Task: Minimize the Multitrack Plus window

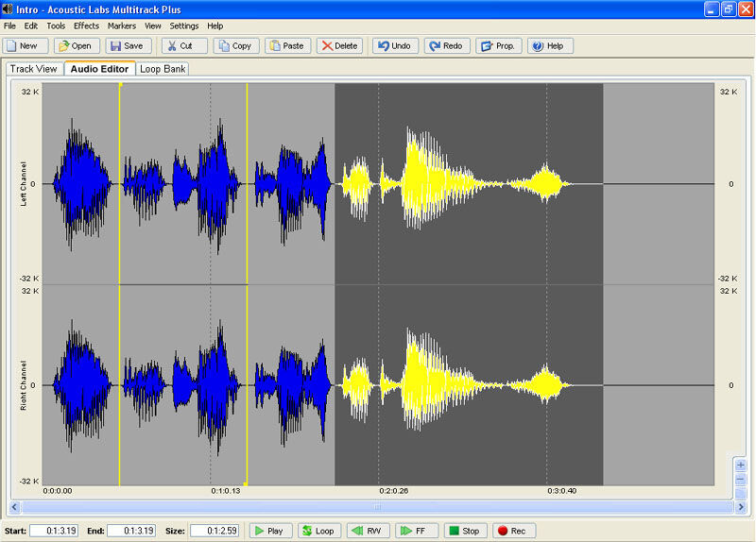Action: (x=712, y=9)
